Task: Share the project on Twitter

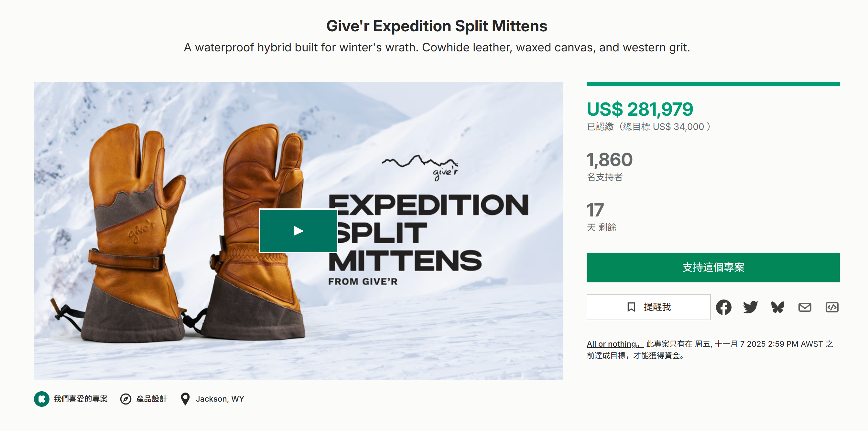Action: point(750,307)
